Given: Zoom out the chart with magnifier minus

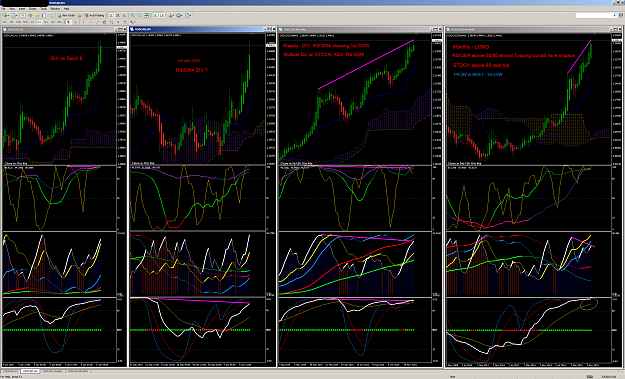Looking at the screenshot, I should [x=140, y=16].
